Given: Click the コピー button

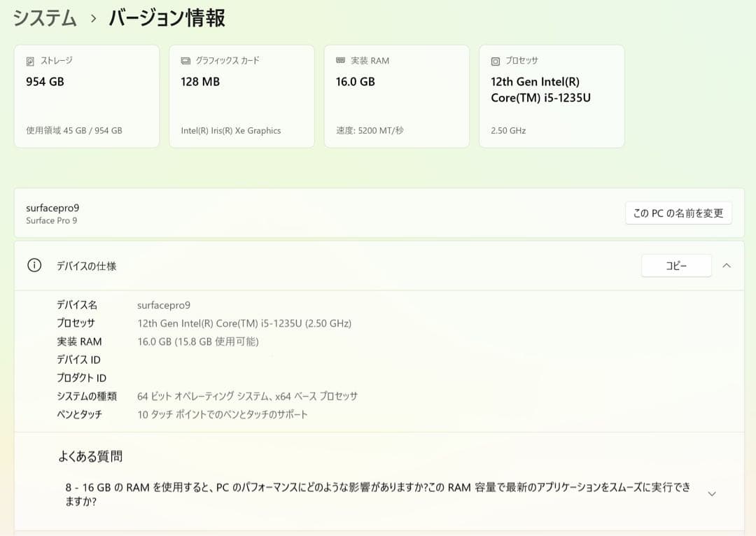Looking at the screenshot, I should [676, 265].
